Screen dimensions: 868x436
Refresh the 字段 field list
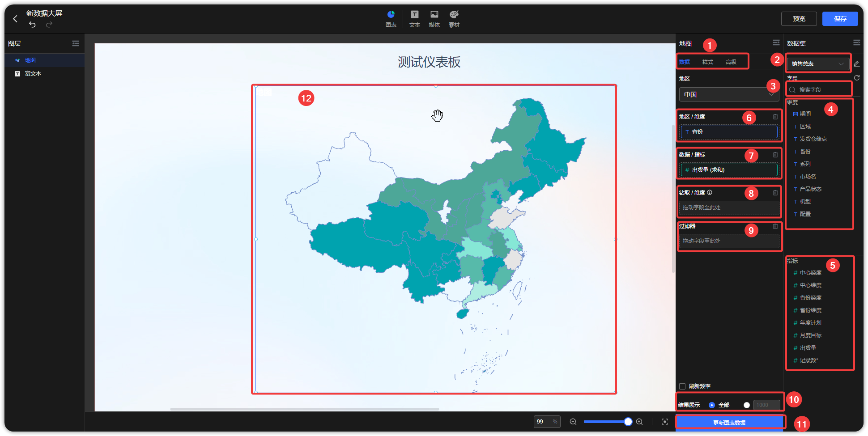[x=857, y=78]
